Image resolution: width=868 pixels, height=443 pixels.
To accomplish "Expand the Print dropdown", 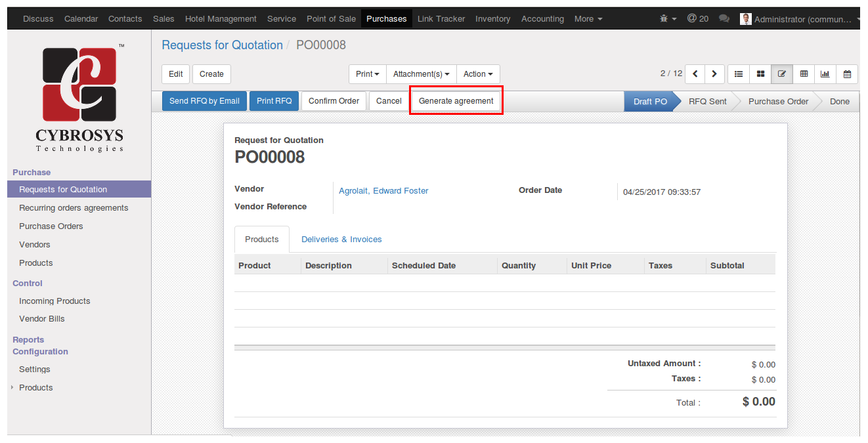I will (368, 74).
